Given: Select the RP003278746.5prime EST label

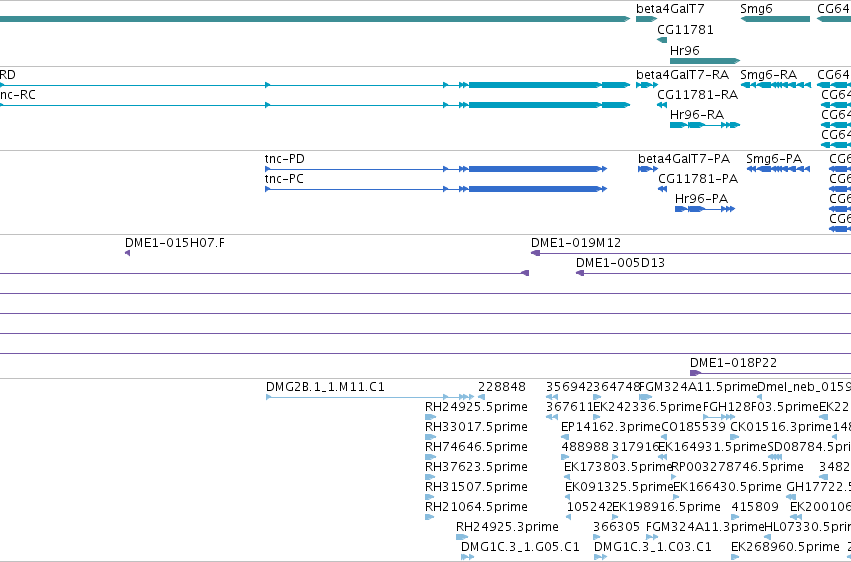Looking at the screenshot, I should (x=737, y=468).
